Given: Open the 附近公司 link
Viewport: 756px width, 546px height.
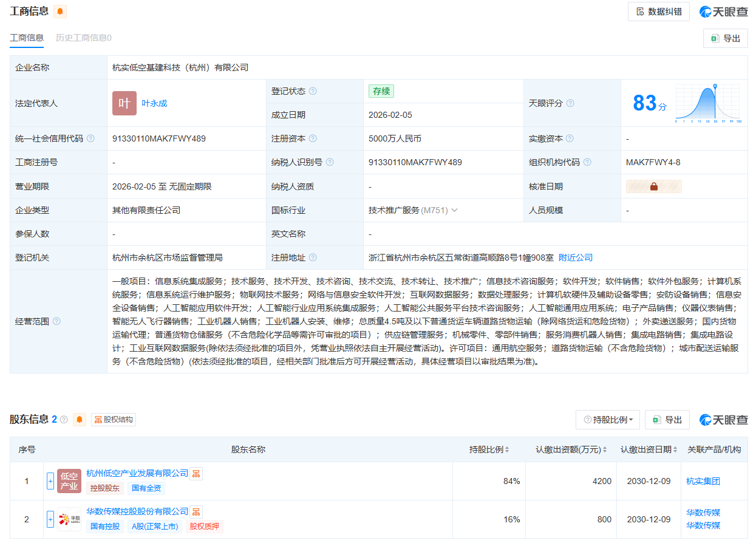Looking at the screenshot, I should tap(575, 258).
